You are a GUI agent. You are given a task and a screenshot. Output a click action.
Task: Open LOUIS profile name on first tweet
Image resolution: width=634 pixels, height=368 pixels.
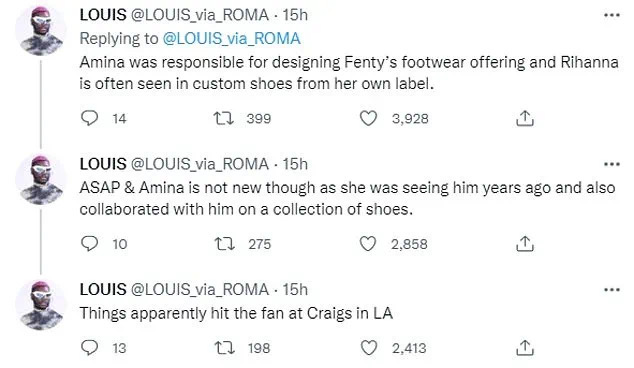(x=103, y=15)
